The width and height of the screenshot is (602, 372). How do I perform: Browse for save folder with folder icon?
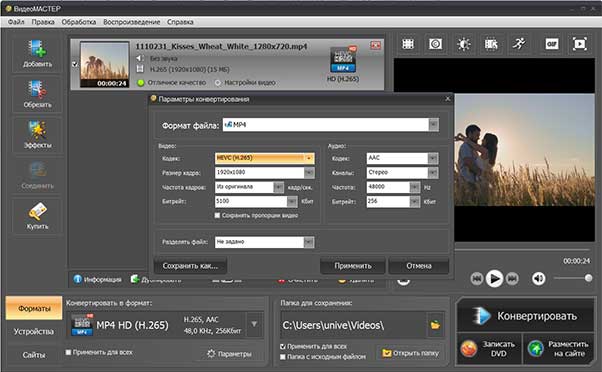tap(435, 325)
